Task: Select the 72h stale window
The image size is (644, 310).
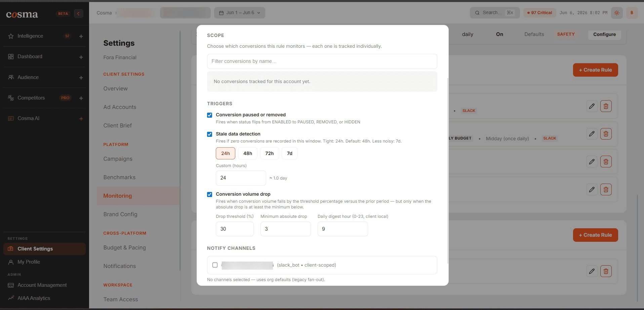Action: pyautogui.click(x=270, y=153)
